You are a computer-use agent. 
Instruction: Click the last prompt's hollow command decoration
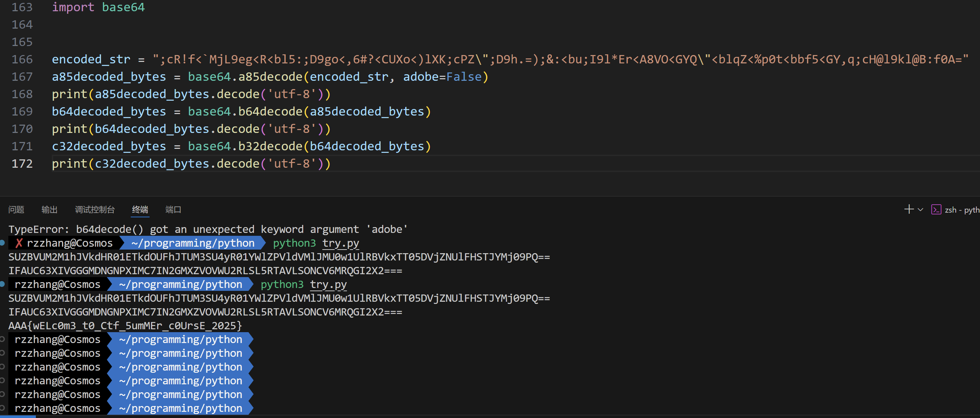point(2,408)
